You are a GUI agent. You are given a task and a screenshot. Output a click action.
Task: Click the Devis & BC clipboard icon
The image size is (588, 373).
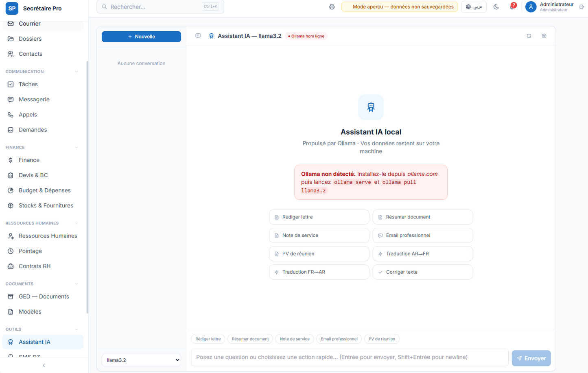(x=11, y=175)
